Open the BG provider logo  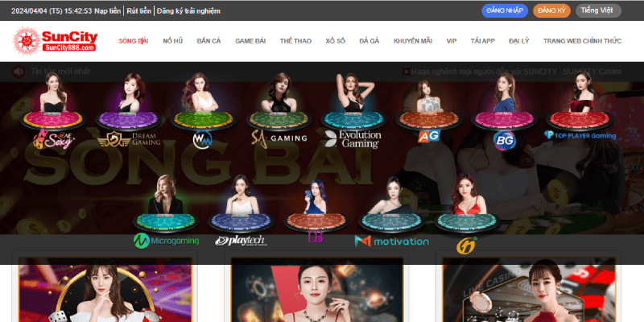pyautogui.click(x=505, y=140)
